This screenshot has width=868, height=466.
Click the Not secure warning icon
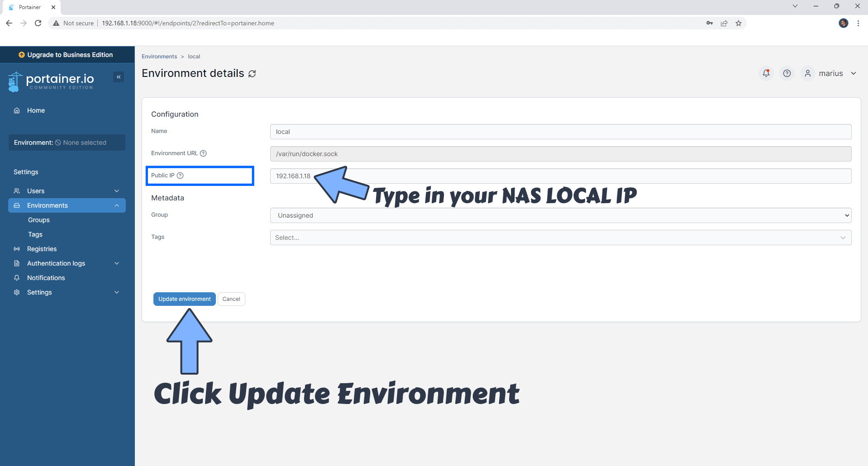coord(56,23)
